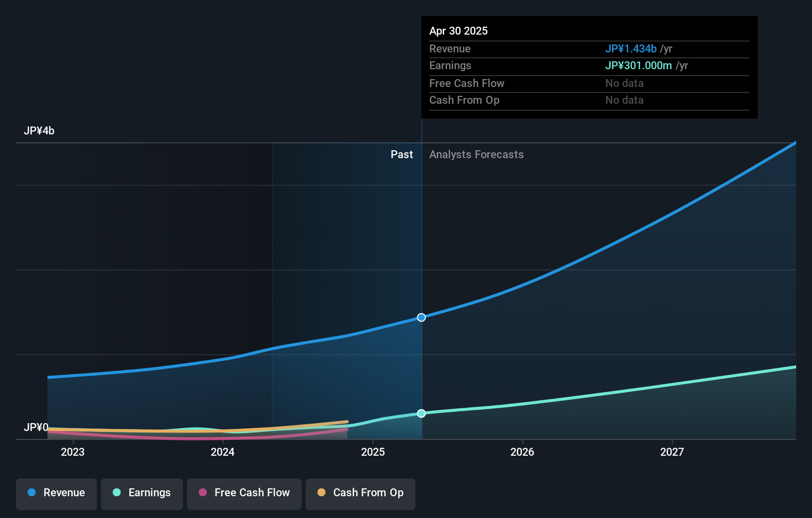Click the JP¥1.434b revenue value
The width and height of the screenshot is (812, 518).
[631, 49]
